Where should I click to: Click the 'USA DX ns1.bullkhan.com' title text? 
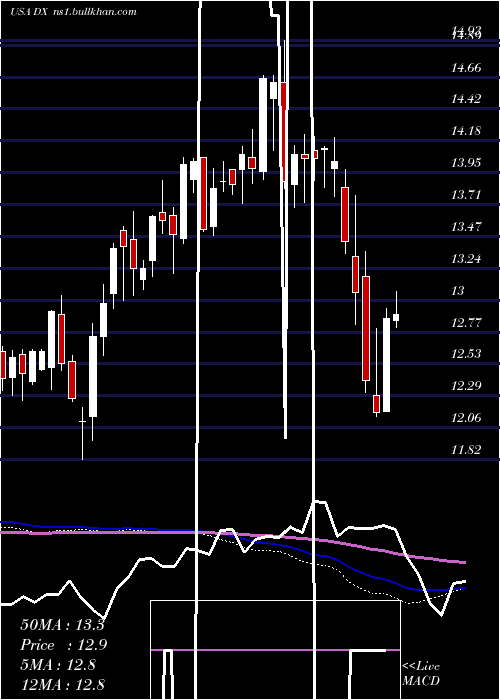73,12
